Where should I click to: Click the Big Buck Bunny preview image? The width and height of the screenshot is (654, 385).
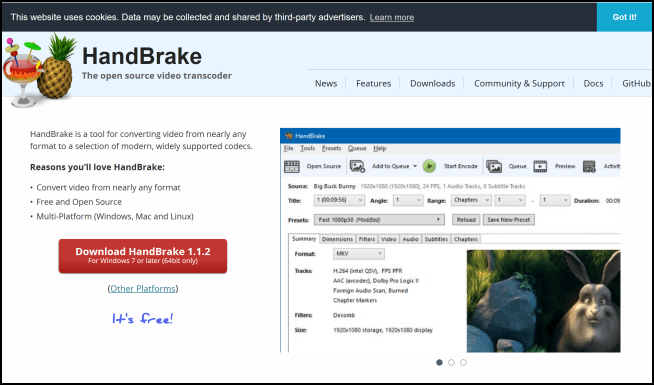pyautogui.click(x=543, y=301)
